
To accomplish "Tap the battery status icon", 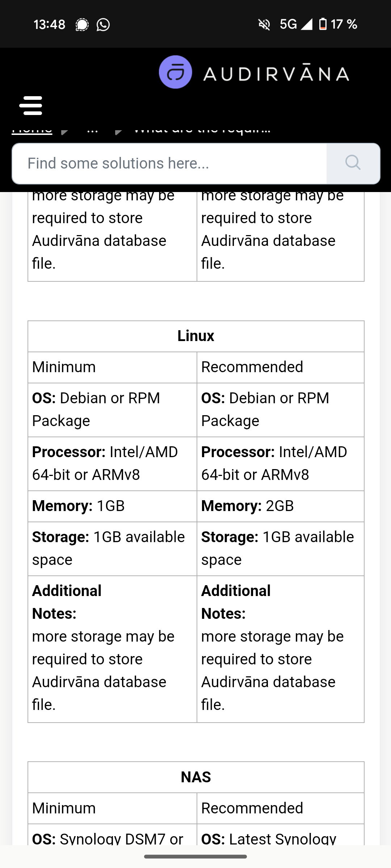I will (323, 24).
